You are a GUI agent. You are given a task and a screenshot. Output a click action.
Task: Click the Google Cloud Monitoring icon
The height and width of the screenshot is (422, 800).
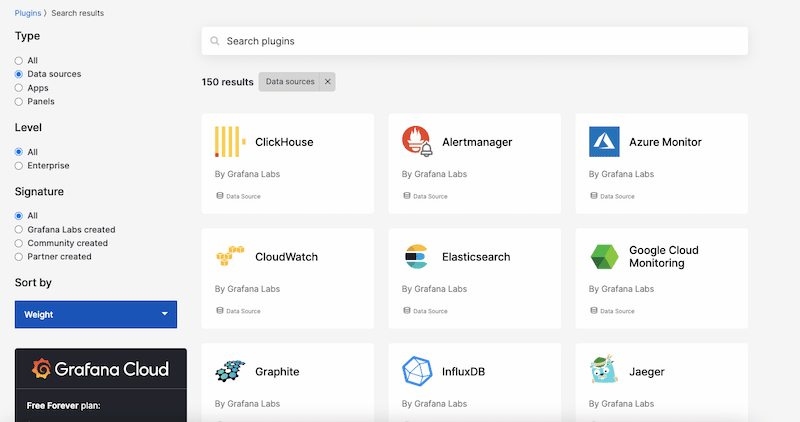point(604,257)
